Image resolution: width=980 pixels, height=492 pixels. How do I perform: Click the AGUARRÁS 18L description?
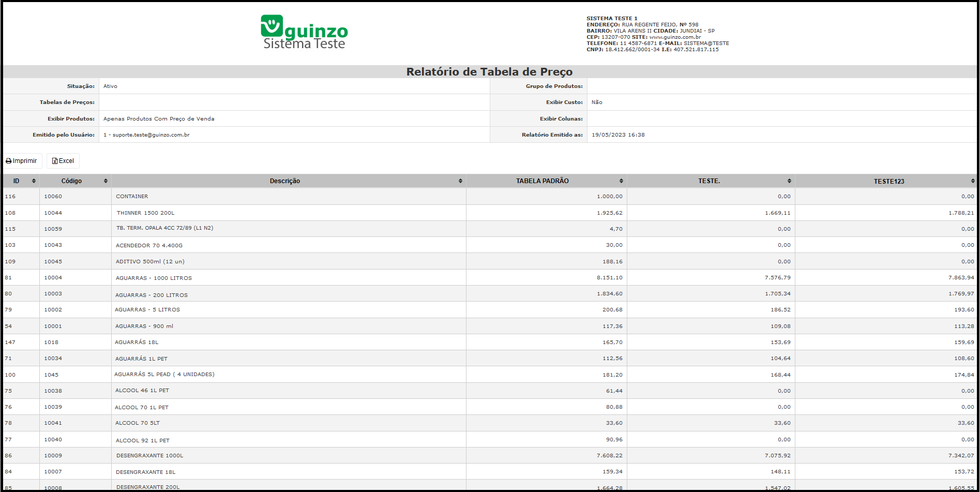coord(137,342)
